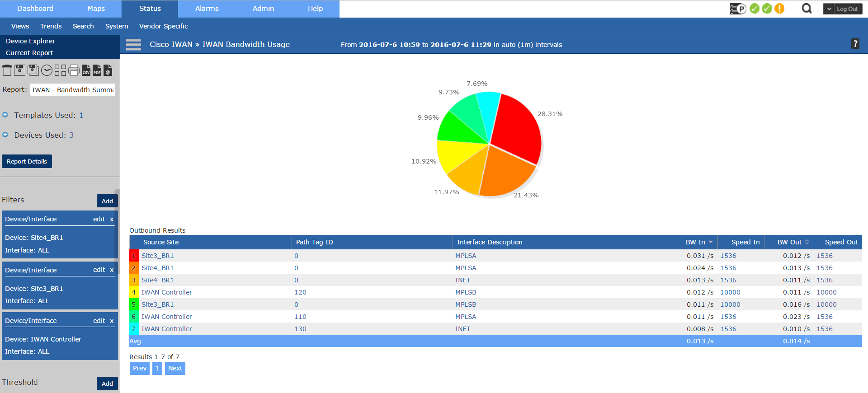Open the Trends submenu
Screen dimensions: 868x393
[51, 26]
